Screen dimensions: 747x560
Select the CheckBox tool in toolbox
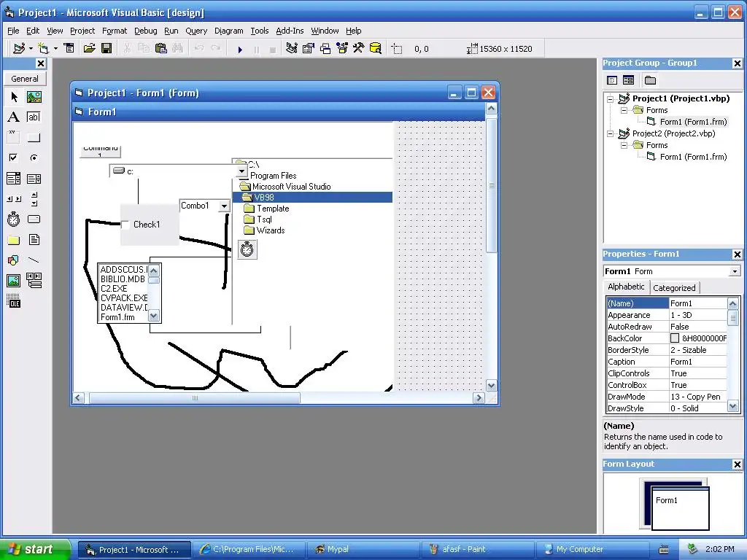click(x=14, y=157)
